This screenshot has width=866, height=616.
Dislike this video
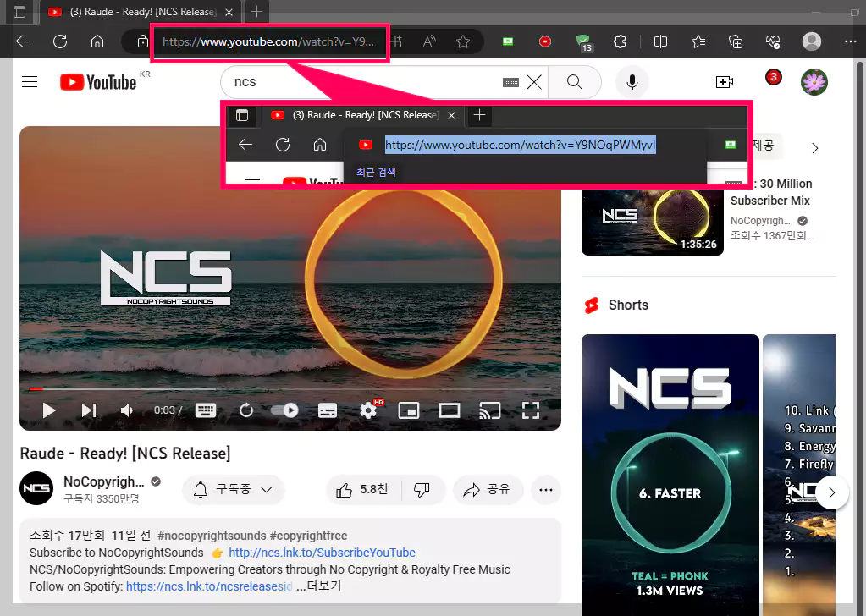point(422,490)
